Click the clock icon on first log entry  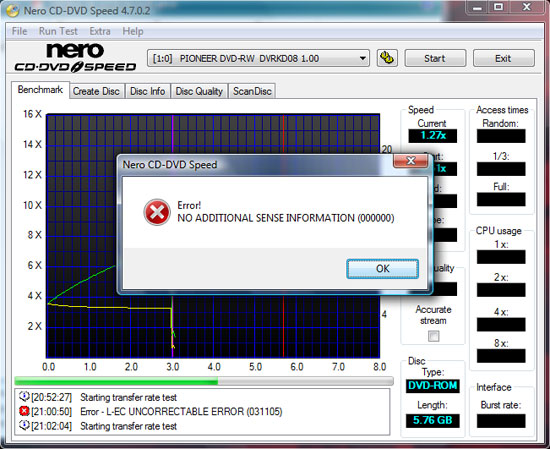pyautogui.click(x=24, y=396)
